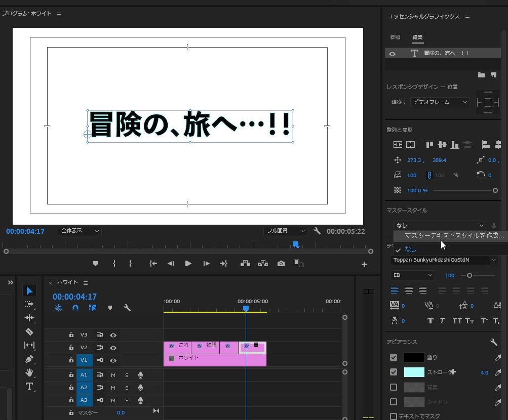Hide the text layer via eye icon
Image resolution: width=508 pixels, height=420 pixels.
pos(392,54)
